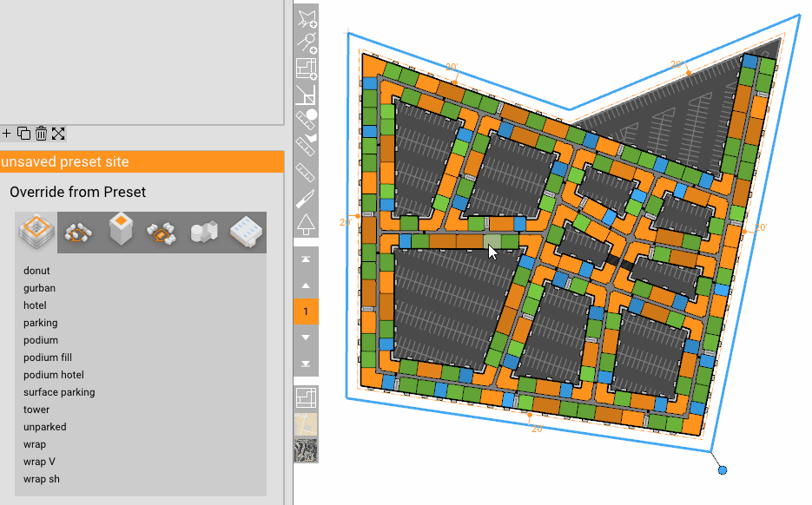The height and width of the screenshot is (505, 812).
Task: Choose the podium preset
Action: tap(41, 340)
